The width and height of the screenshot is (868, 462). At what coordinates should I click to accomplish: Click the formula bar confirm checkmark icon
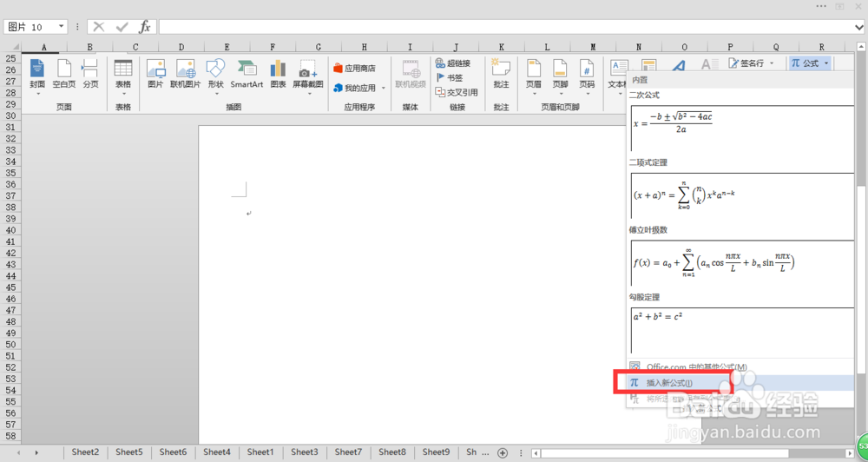tap(122, 27)
